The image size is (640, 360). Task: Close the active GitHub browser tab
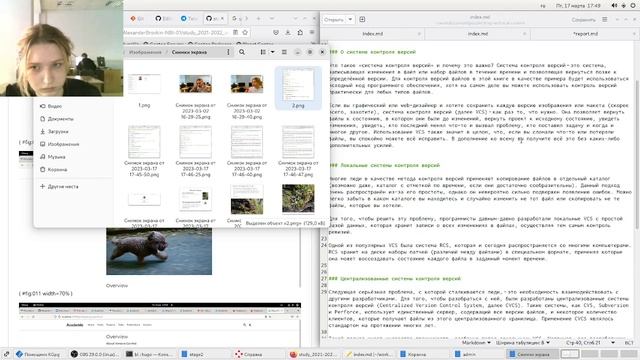(222, 18)
